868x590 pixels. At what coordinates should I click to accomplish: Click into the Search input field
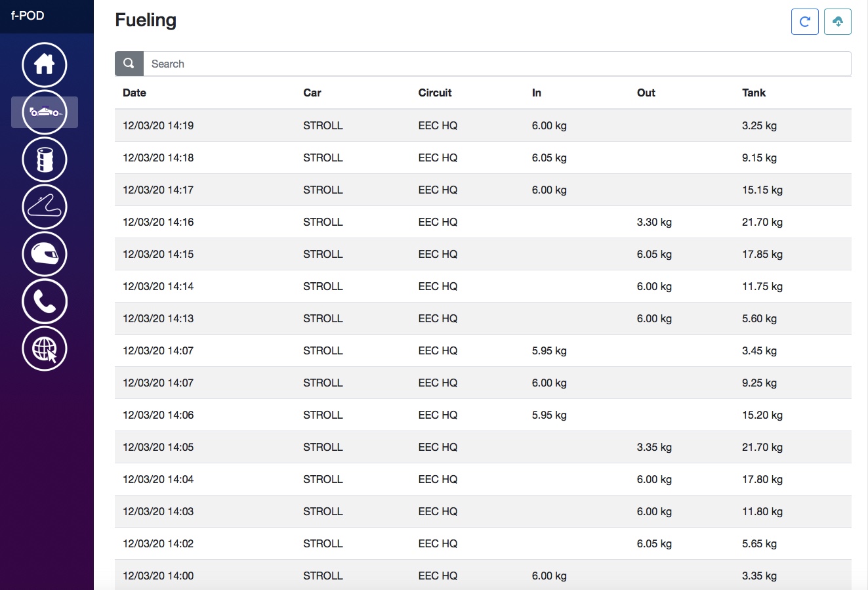point(496,64)
